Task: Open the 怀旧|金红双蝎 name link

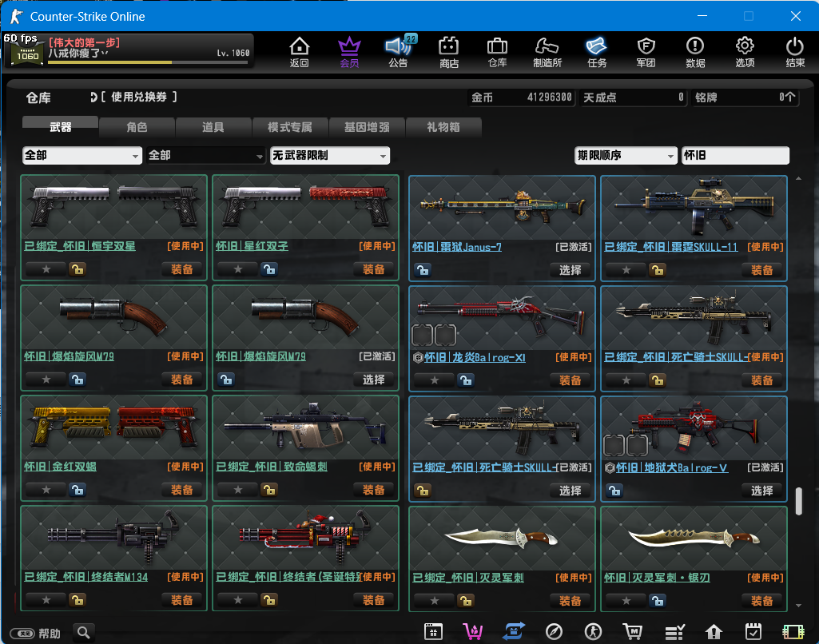Action: click(x=60, y=467)
